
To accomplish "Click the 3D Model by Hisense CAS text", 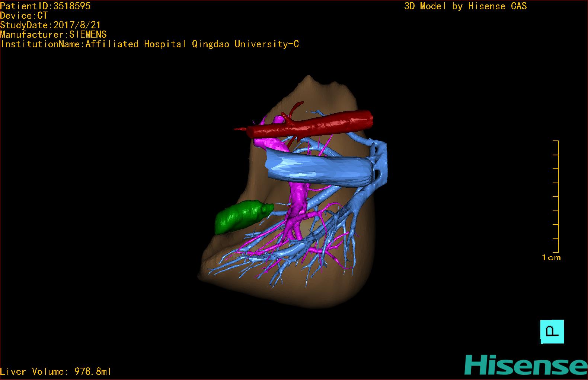I will (466, 6).
